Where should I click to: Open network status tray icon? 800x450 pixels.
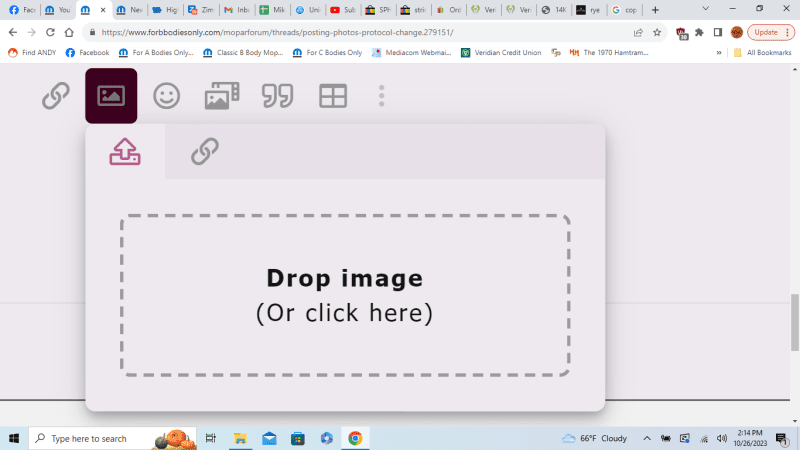click(704, 438)
